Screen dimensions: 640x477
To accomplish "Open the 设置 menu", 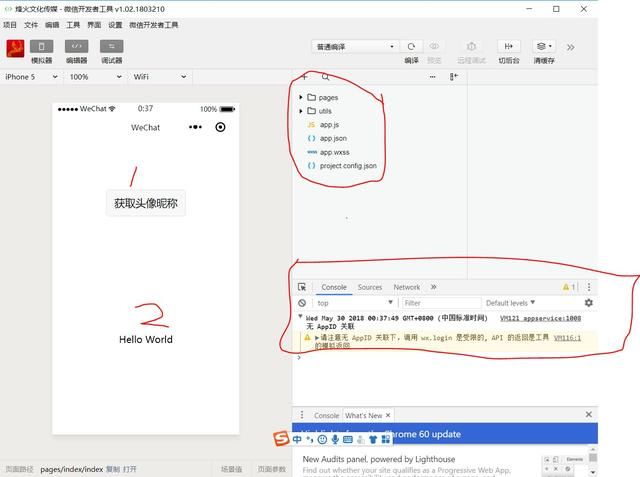I will click(x=115, y=25).
